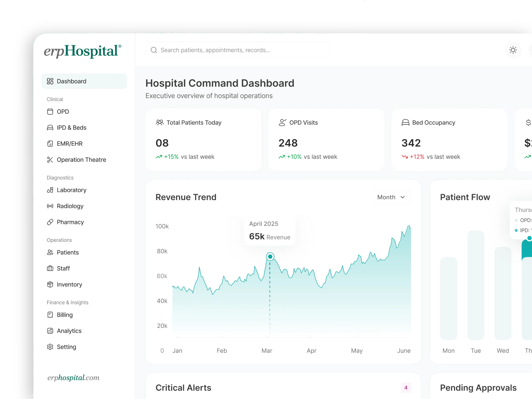Click the Billing receipt icon
The image size is (532, 399).
(x=50, y=315)
